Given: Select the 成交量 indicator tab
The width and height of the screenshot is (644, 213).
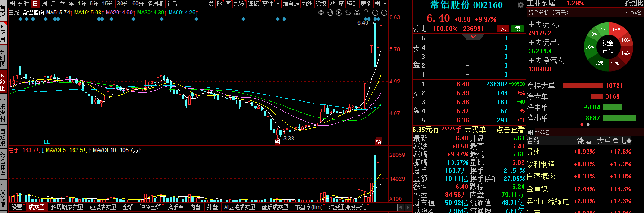Looking at the screenshot, I should [x=37, y=207].
